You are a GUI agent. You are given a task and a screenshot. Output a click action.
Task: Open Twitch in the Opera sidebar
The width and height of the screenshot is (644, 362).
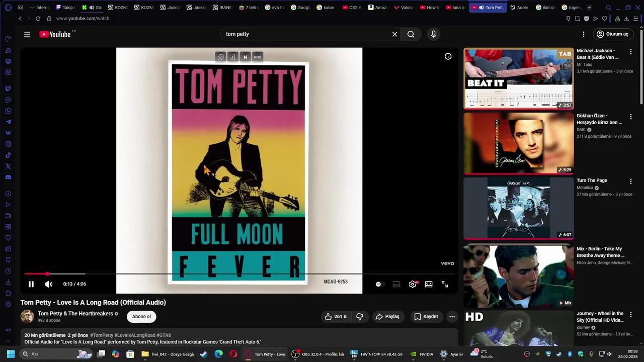8,89
